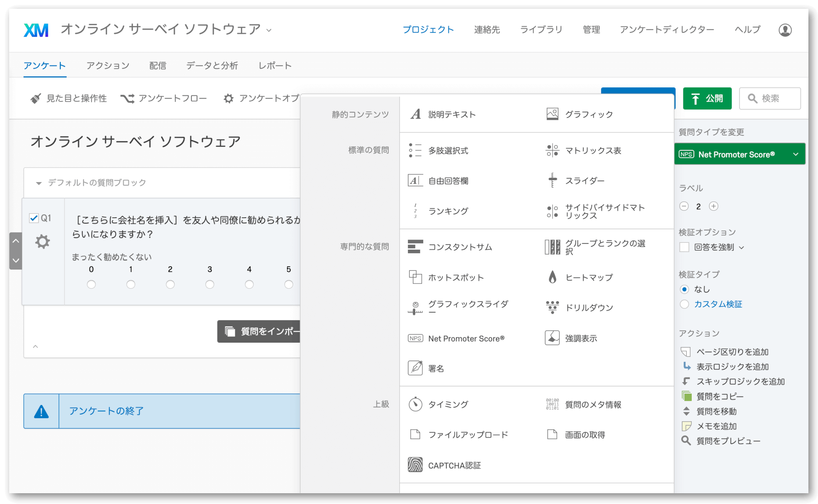818x504 pixels.
Task: Select the CAPTCHA認証 fingerprint icon
Action: pyautogui.click(x=415, y=465)
